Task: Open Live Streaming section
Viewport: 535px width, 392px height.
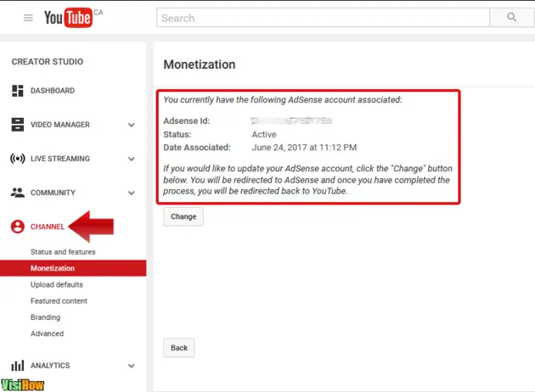Action: pyautogui.click(x=60, y=159)
